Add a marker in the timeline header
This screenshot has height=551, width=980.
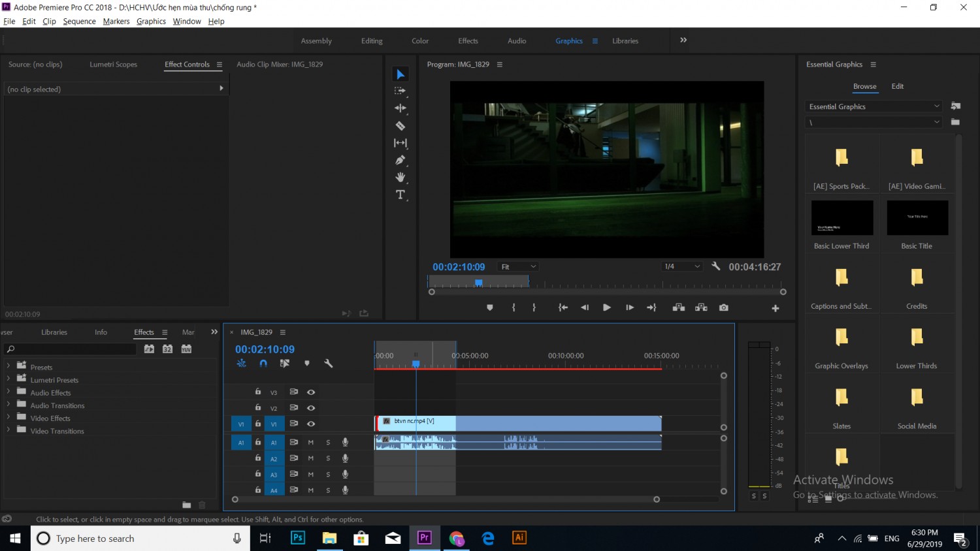pos(307,364)
